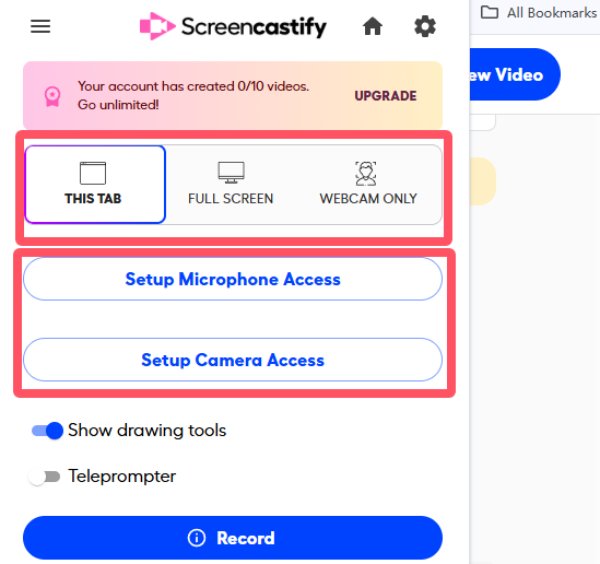Click the UPGRADE link
Image resolution: width=600 pixels, height=564 pixels.
click(x=385, y=96)
